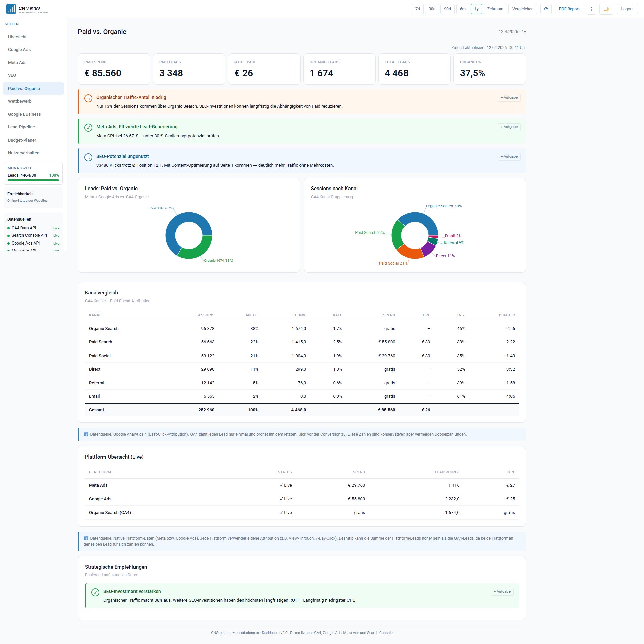Screen dimensions: 644x644
Task: Click the CNMetrics logo
Action: click(x=27, y=9)
